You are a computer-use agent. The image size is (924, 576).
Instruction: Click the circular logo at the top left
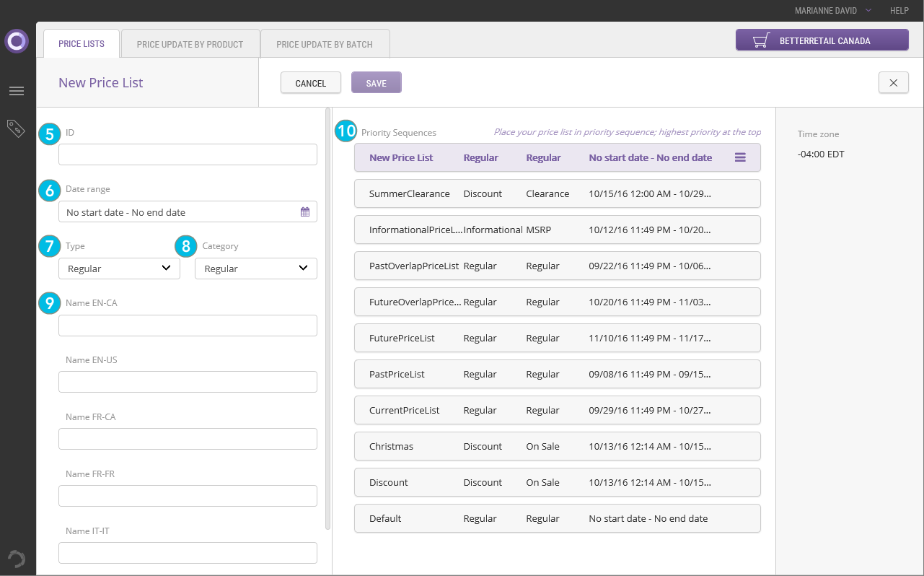coord(16,41)
